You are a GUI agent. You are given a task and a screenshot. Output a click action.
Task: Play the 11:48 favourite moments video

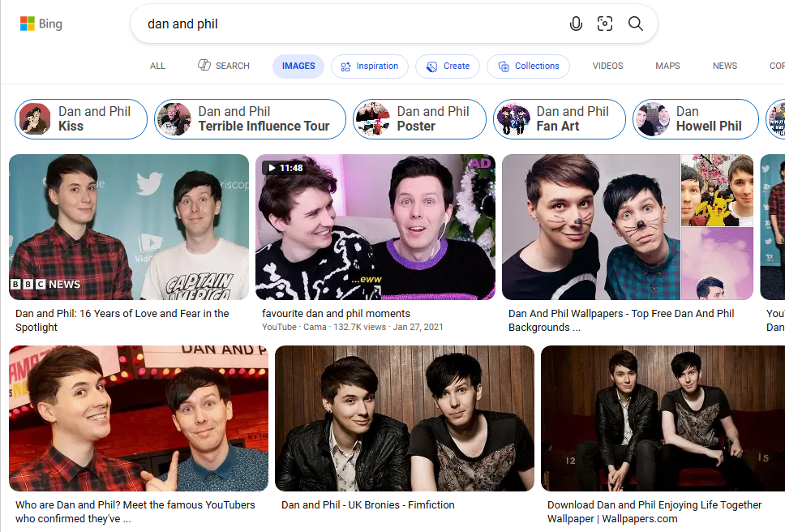(375, 227)
